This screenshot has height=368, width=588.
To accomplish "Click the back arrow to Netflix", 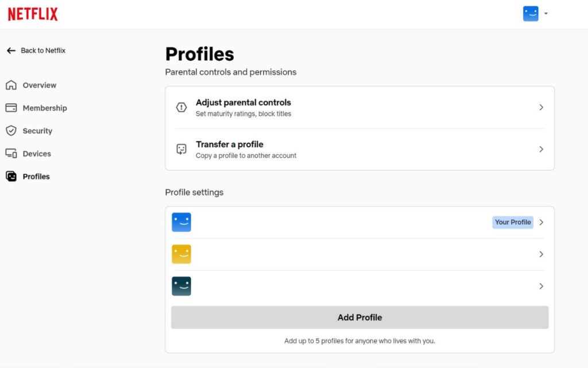I will coord(11,51).
